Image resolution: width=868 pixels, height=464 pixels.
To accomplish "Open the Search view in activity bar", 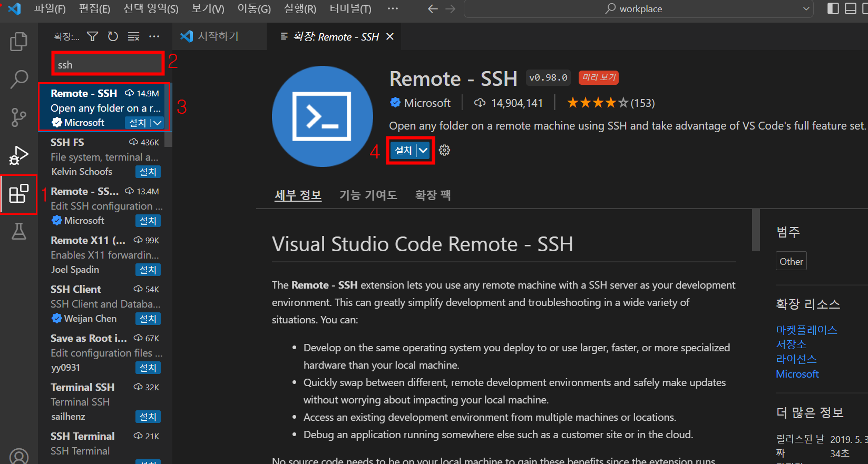I will tap(18, 80).
